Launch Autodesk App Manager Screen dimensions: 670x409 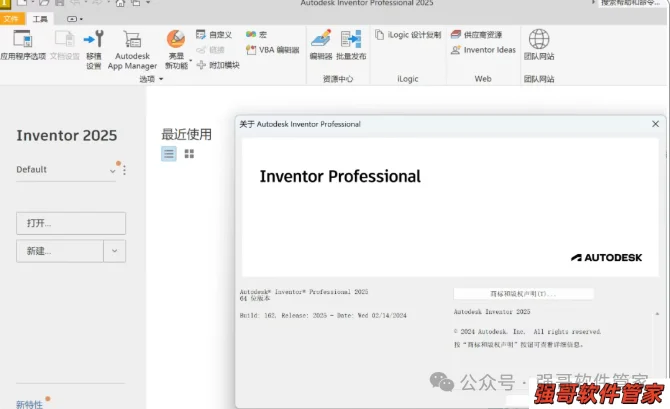pos(132,50)
